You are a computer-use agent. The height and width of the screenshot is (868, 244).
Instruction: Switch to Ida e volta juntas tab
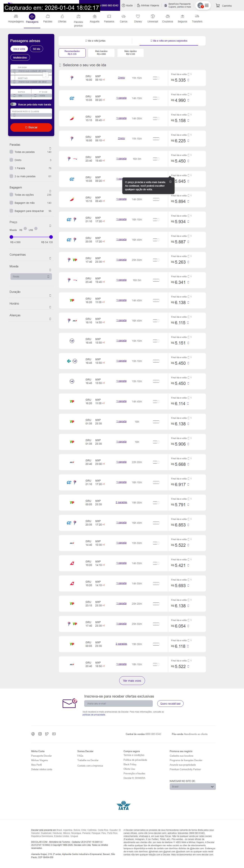[95, 41]
